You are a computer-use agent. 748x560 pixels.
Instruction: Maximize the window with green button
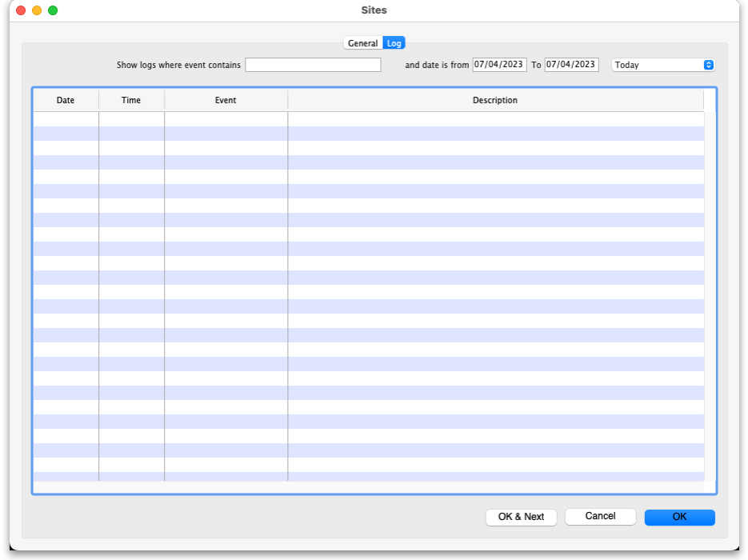pos(53,10)
